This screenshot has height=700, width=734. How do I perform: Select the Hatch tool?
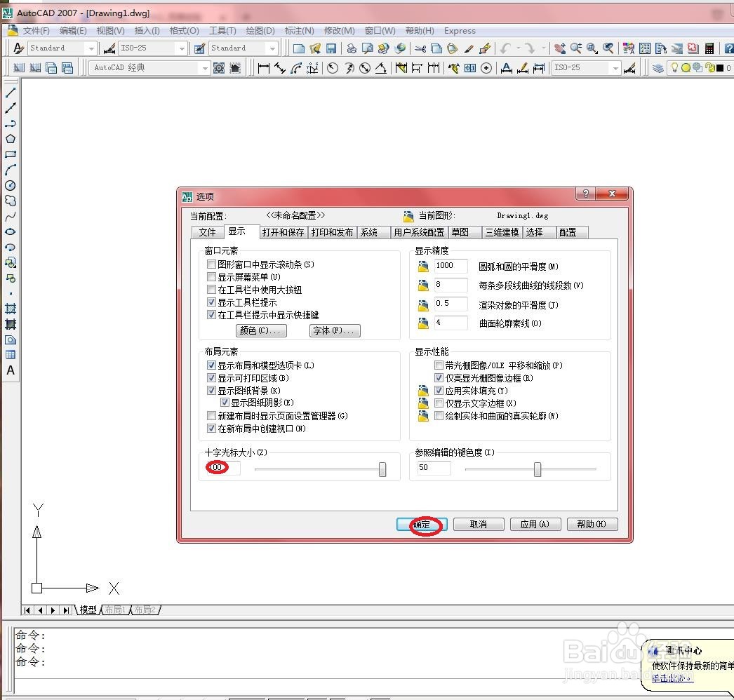tap(11, 309)
